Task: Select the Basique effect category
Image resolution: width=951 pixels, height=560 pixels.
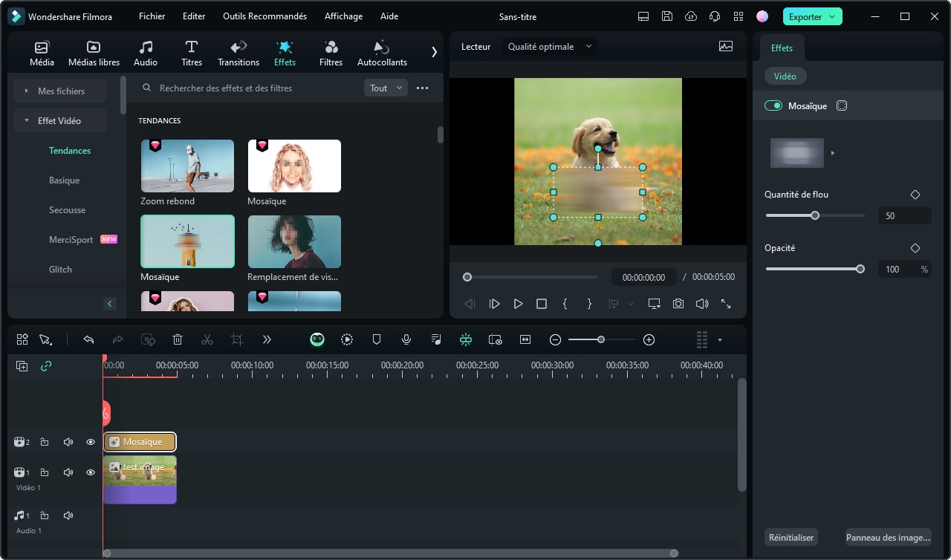Action: (x=64, y=180)
